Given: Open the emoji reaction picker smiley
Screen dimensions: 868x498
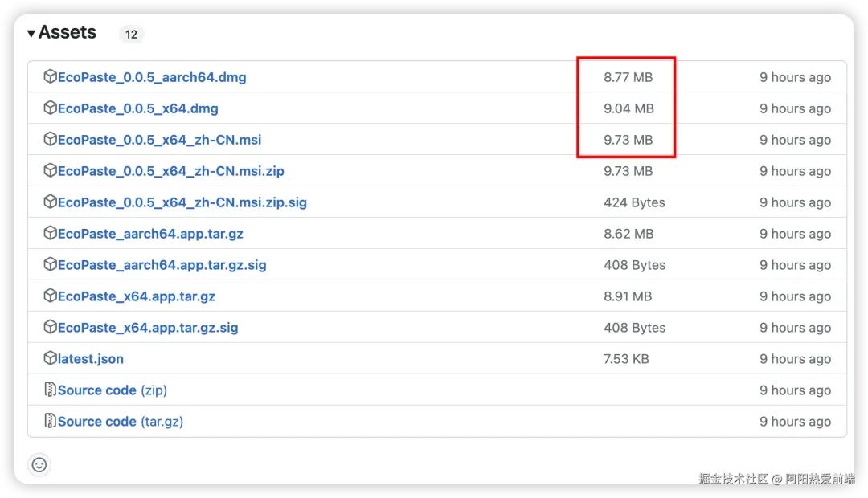Looking at the screenshot, I should tap(39, 465).
